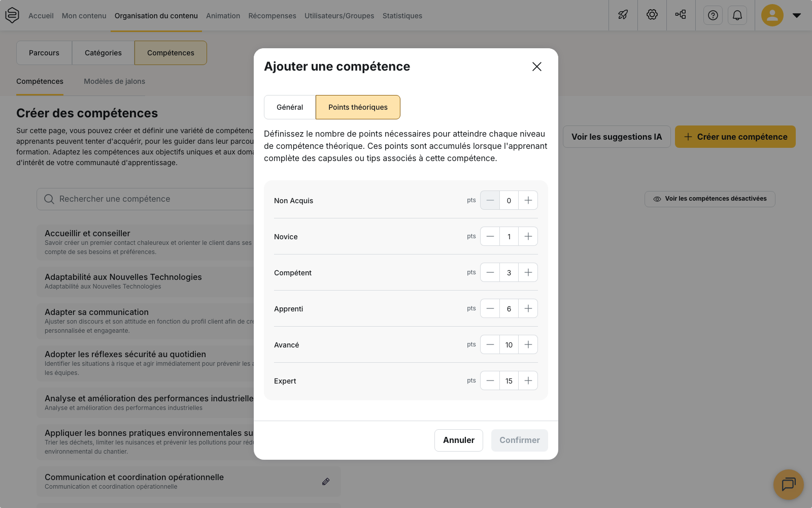The width and height of the screenshot is (812, 508).
Task: Edit Communication et coordination opérationnelle competence
Action: [326, 482]
